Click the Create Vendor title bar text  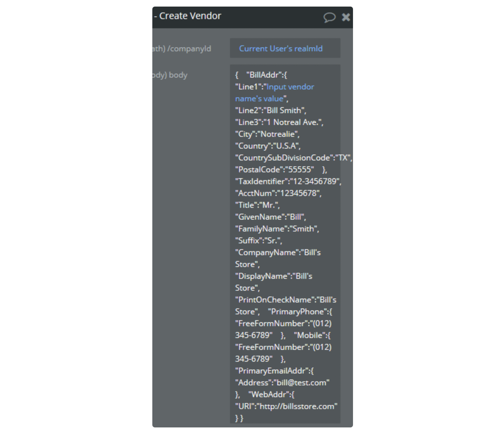190,16
